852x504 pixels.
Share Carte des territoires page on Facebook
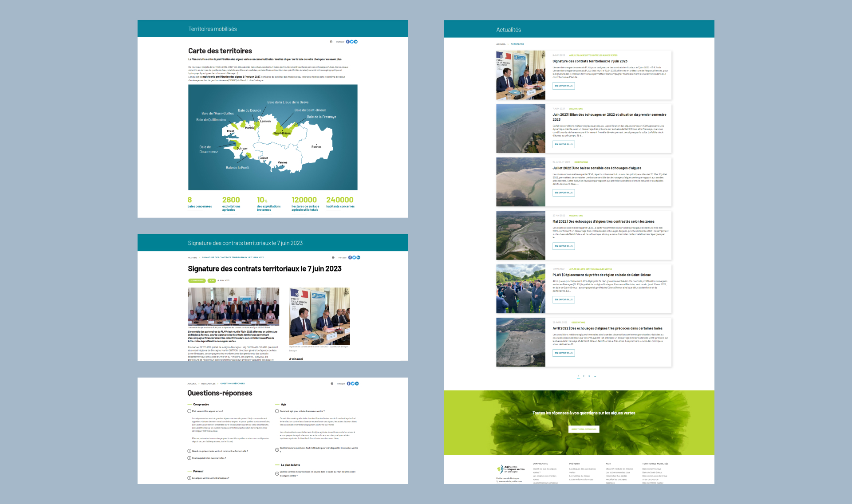348,42
